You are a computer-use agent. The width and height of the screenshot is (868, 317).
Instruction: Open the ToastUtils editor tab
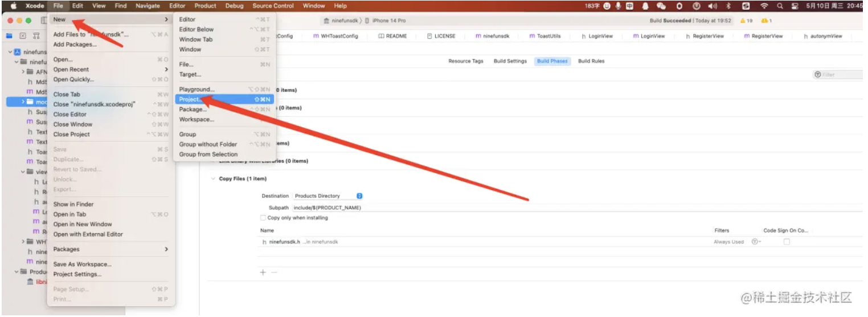544,36
